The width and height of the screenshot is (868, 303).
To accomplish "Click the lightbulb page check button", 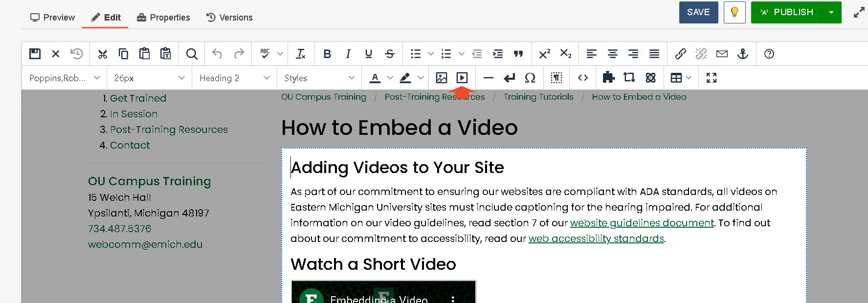I will pos(734,12).
